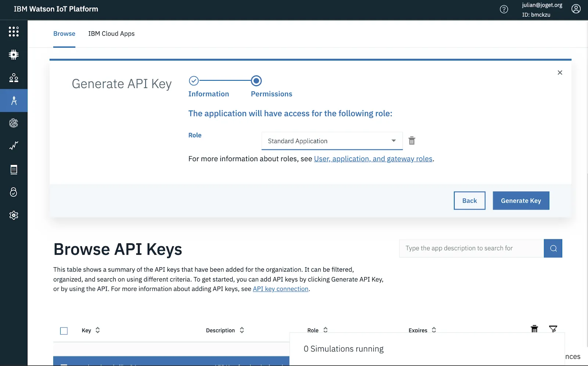Screen dimensions: 588x366
Task: Click the ID: bmckzu text
Action: click(x=536, y=15)
